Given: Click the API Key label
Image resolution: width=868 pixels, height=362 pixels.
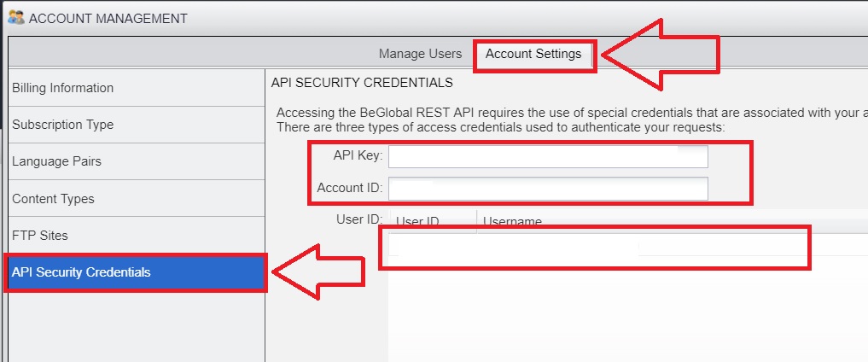Looking at the screenshot, I should (x=358, y=156).
